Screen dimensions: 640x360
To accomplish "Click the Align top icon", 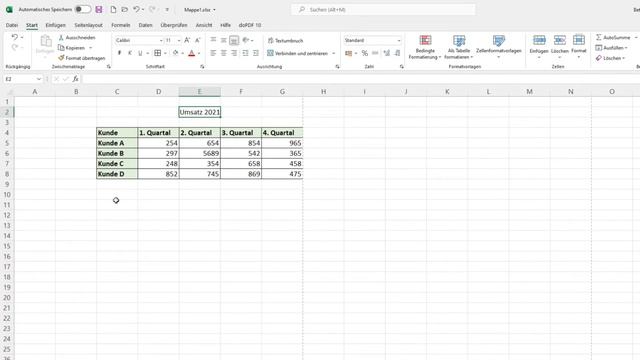I will point(213,40).
